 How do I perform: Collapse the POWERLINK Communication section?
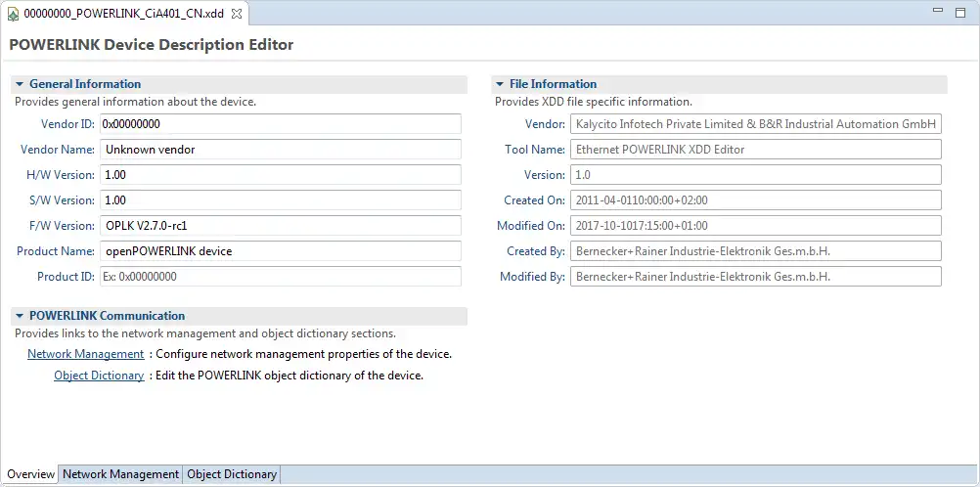pos(20,316)
